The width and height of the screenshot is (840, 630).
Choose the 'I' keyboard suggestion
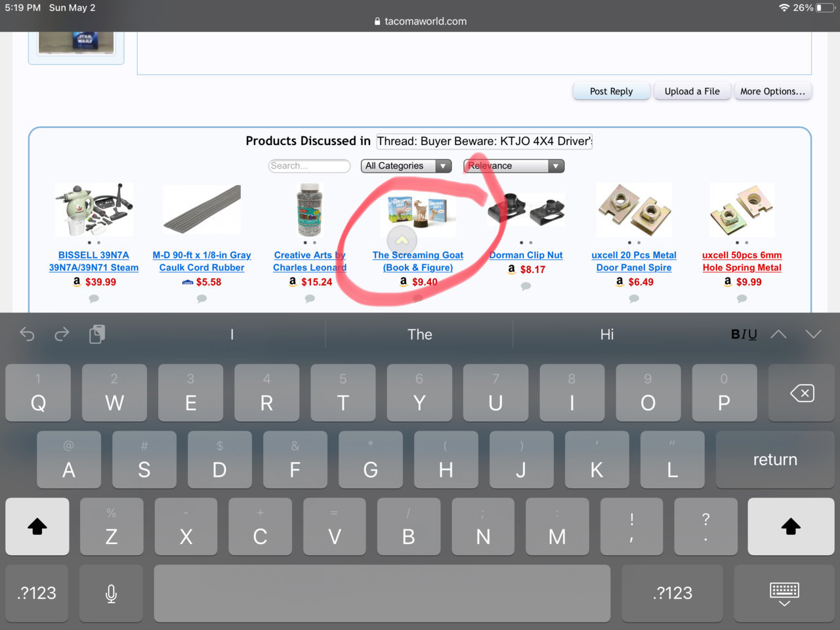click(x=232, y=335)
